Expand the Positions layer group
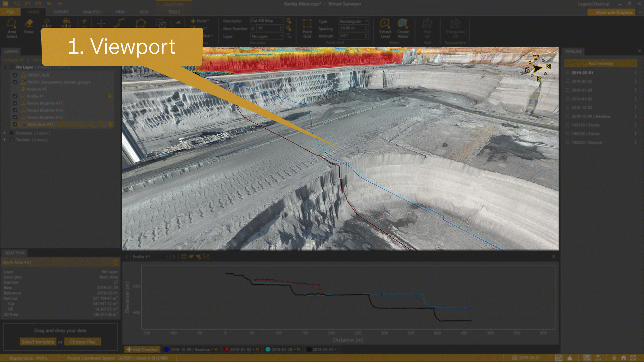 click(5, 133)
